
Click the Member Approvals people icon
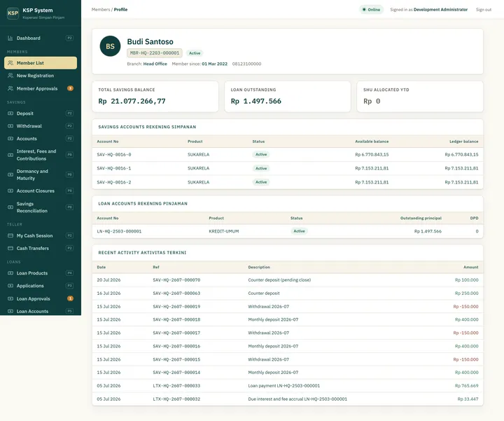[x=10, y=88]
